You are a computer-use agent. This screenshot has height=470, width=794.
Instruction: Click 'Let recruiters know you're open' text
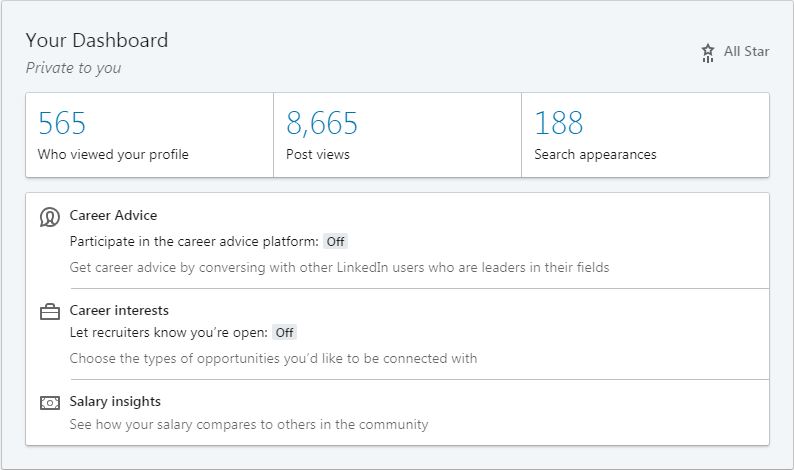tap(169, 333)
